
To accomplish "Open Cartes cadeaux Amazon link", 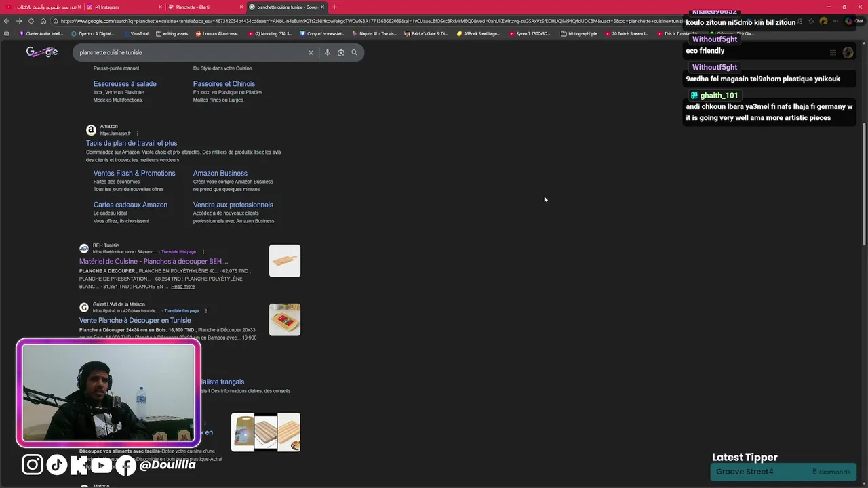I will [130, 205].
